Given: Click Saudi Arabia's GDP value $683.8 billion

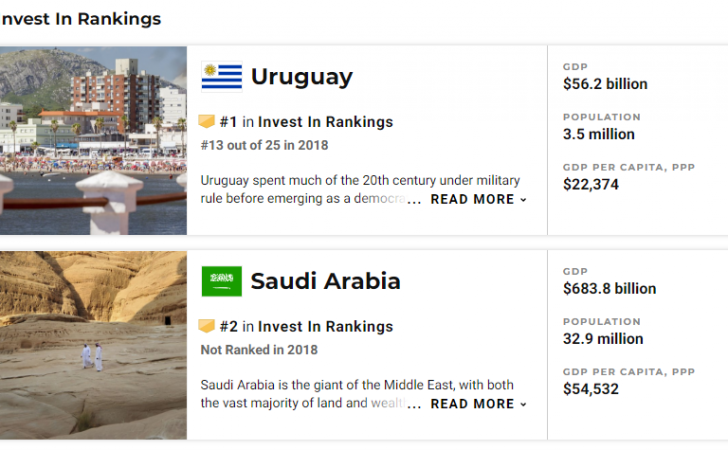Looking at the screenshot, I should coord(610,289).
